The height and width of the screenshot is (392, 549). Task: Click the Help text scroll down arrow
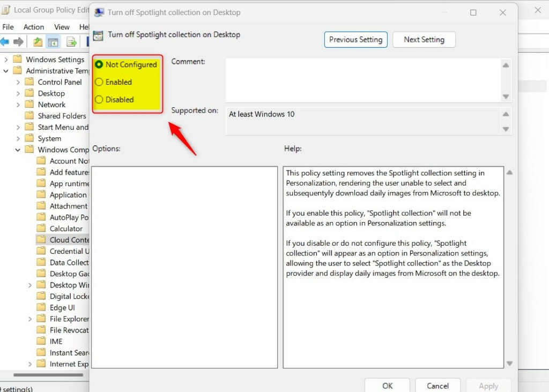coord(509,363)
